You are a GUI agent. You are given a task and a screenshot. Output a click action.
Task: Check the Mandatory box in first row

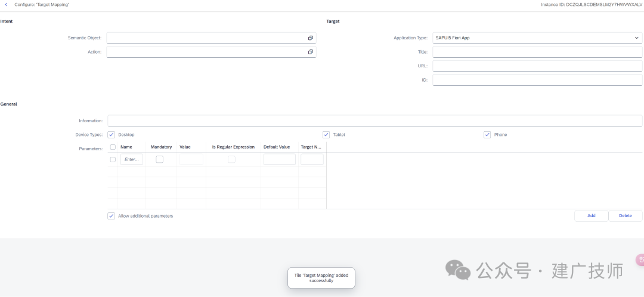pyautogui.click(x=160, y=159)
